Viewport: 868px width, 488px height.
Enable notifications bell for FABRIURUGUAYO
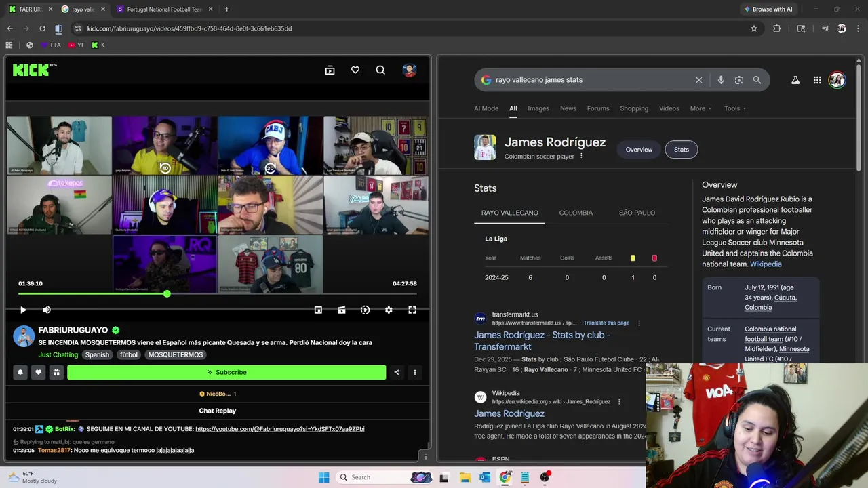point(20,372)
